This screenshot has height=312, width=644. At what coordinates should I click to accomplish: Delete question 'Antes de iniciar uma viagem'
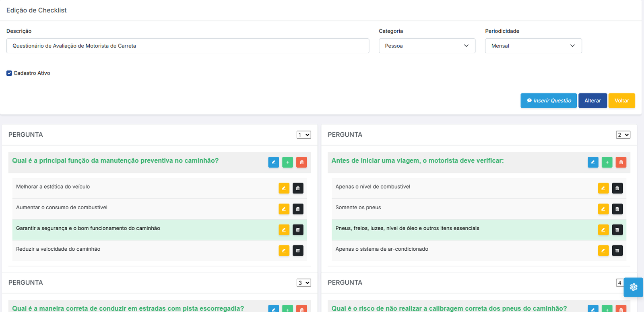[x=621, y=162]
